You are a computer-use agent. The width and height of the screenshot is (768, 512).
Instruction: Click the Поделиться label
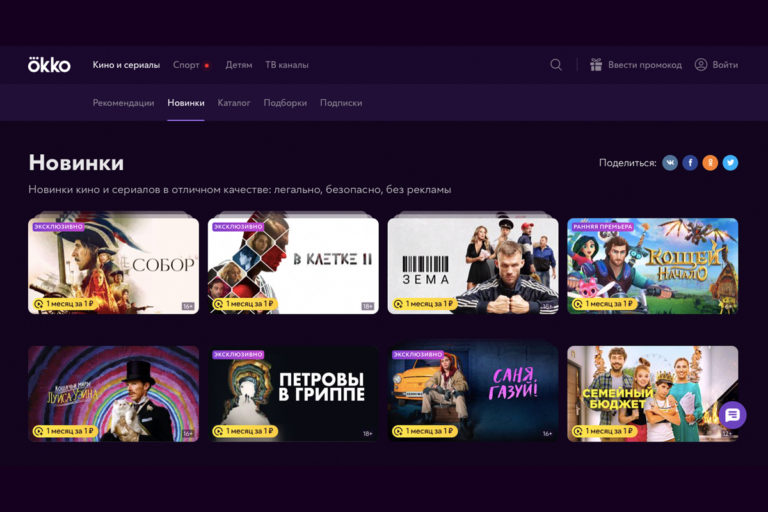coord(627,163)
